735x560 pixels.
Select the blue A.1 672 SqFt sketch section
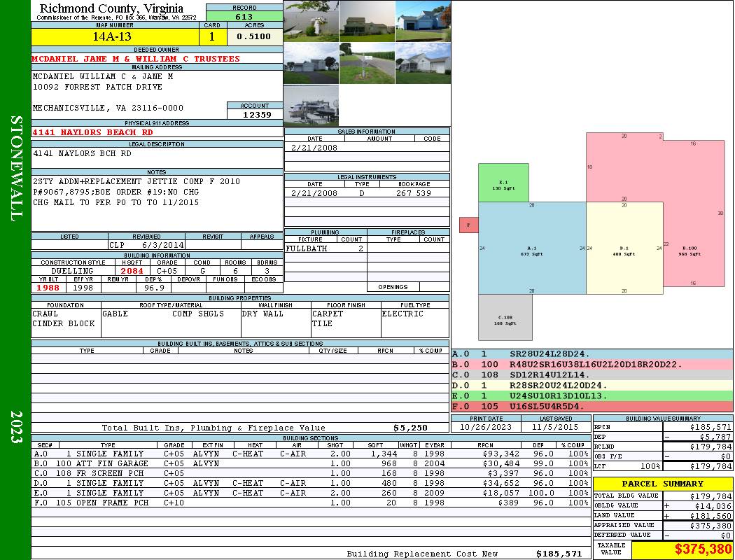(x=531, y=248)
